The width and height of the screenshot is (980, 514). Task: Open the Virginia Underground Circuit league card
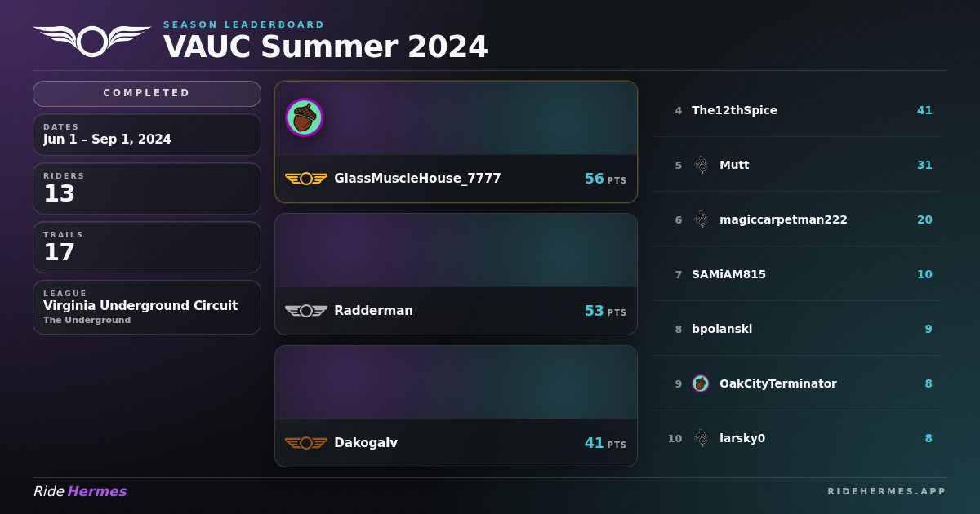click(147, 308)
